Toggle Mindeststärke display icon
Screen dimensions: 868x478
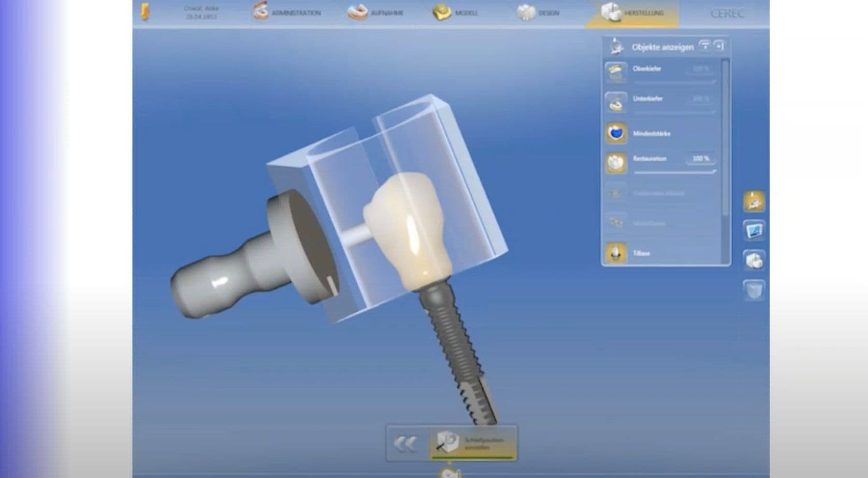pos(616,133)
